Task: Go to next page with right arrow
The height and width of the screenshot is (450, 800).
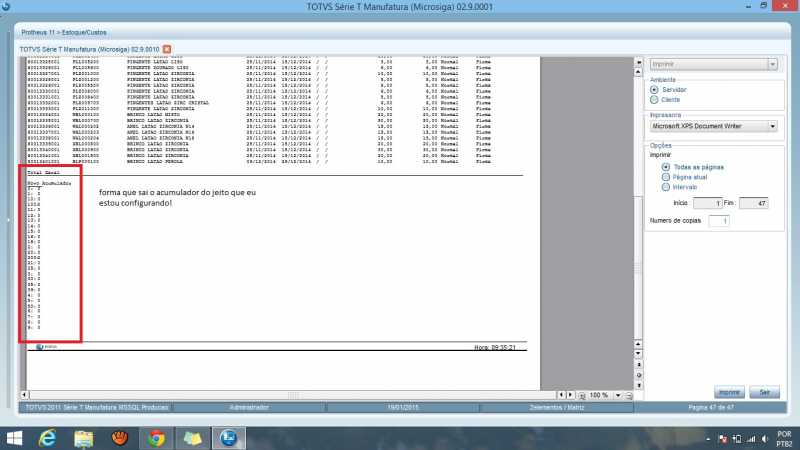Action: (570, 395)
